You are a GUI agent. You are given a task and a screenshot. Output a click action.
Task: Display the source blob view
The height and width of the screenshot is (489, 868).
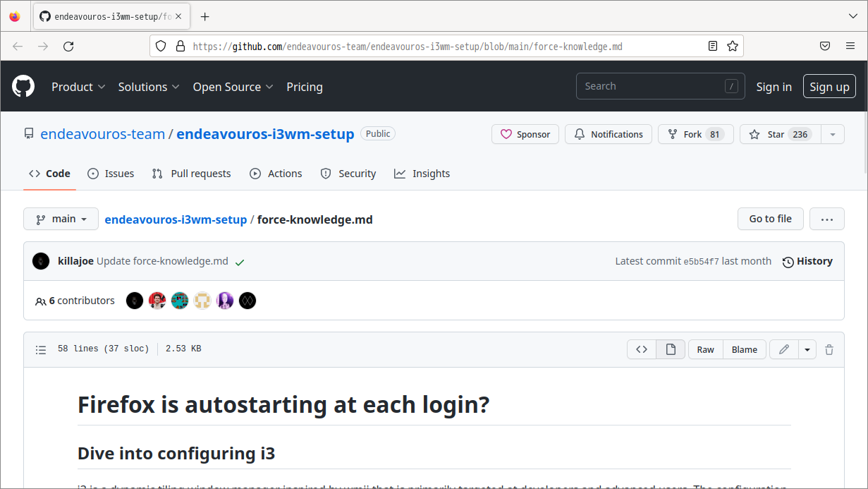(642, 349)
